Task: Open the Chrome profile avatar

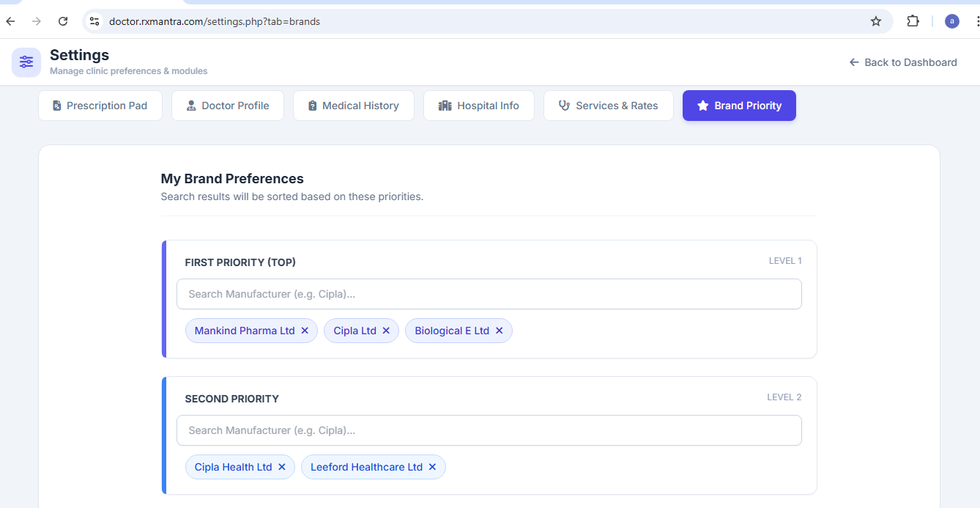Action: [x=951, y=21]
